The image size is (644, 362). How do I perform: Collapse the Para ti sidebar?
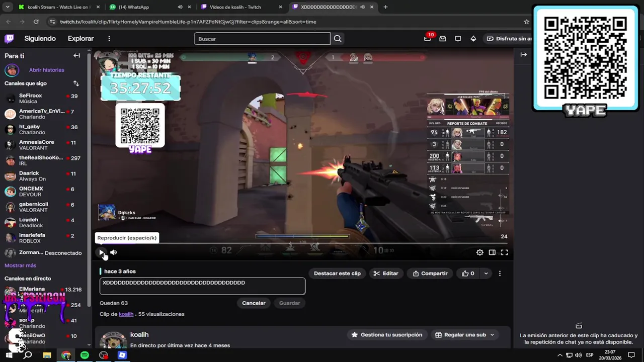[76, 56]
